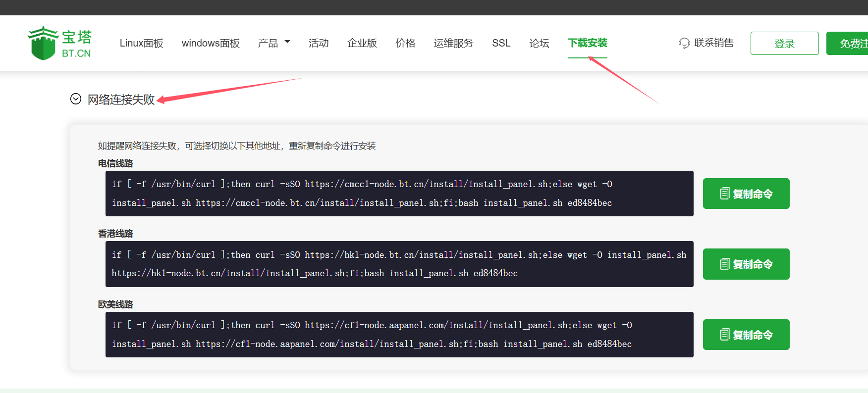The image size is (868, 393).
Task: Click the 登录 button
Action: click(x=785, y=44)
